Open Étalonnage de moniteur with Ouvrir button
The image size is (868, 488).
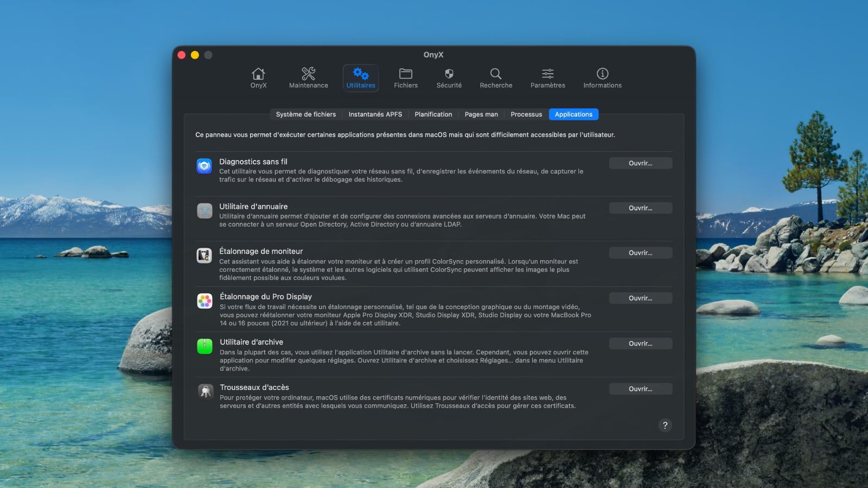tap(641, 253)
